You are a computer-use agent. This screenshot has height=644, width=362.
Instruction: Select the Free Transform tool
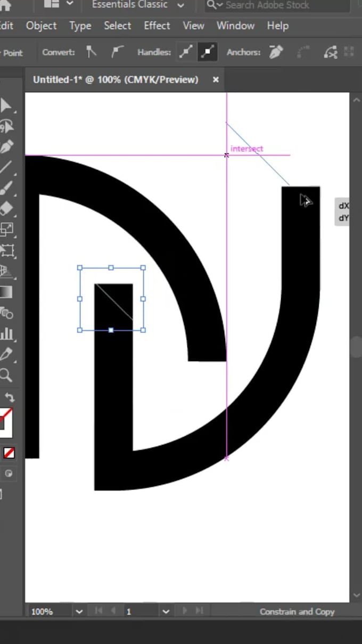[6, 250]
